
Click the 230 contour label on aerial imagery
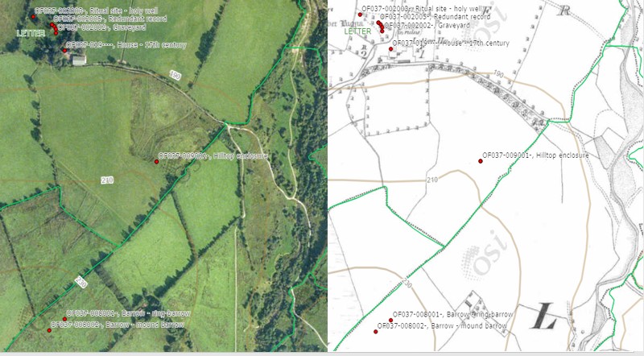[x=81, y=282]
